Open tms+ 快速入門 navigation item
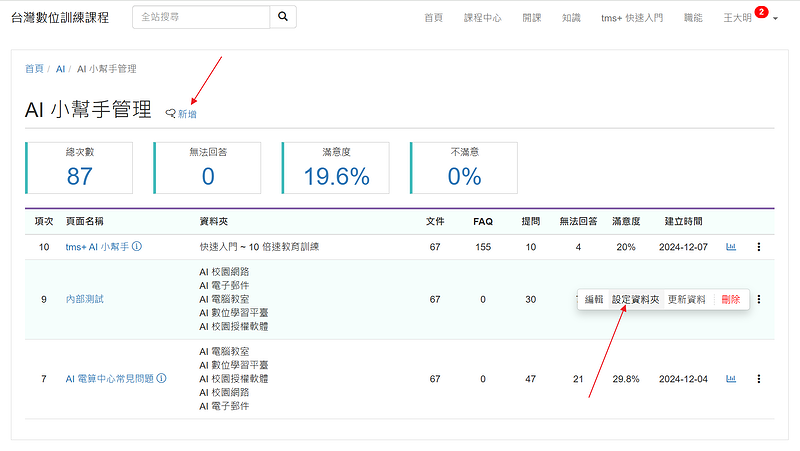 pyautogui.click(x=631, y=18)
